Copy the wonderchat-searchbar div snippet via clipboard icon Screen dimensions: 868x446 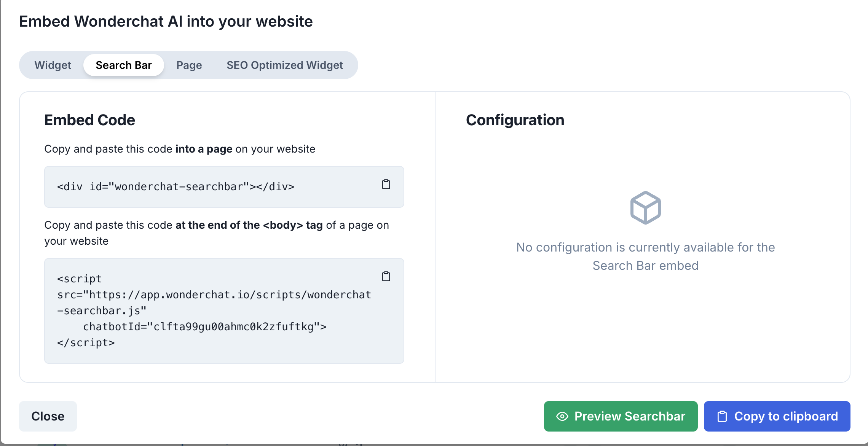(386, 185)
